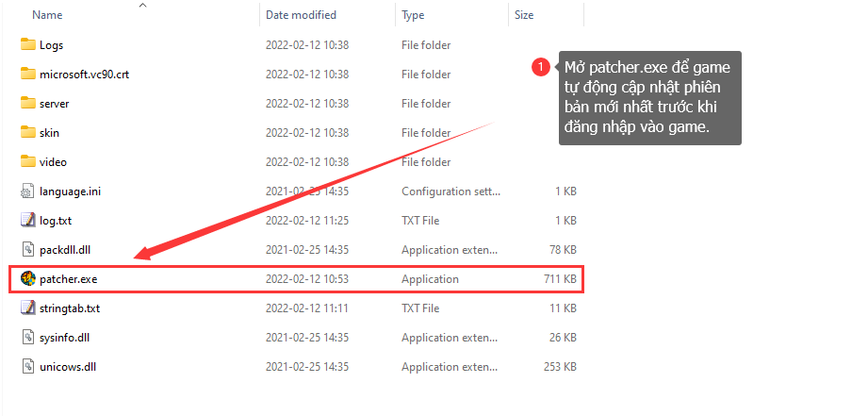Screen dimensions: 868x416
Task: Select the packdll.dll file name
Action: (x=65, y=250)
